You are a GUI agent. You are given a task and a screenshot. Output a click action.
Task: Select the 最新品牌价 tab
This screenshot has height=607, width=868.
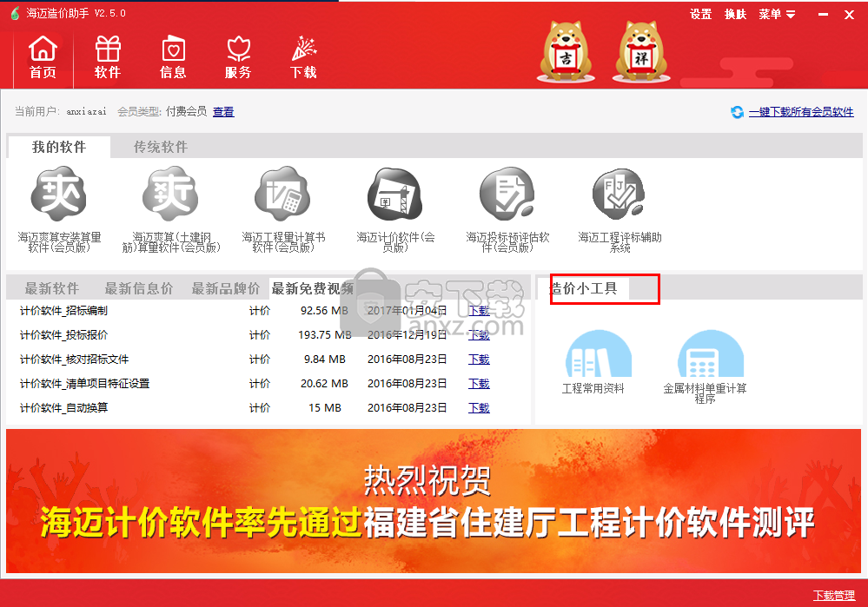point(225,288)
